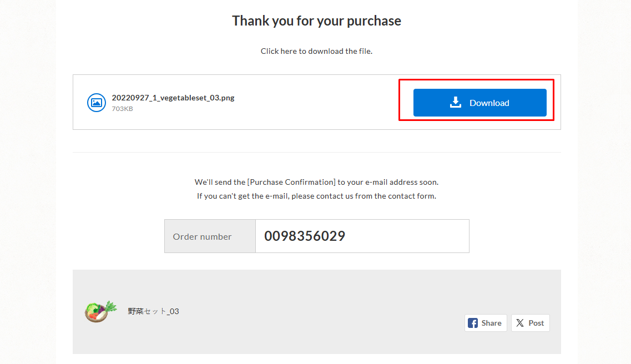Viewport: 631px width, 364px height.
Task: Click the Facebook logo icon
Action: 473,323
